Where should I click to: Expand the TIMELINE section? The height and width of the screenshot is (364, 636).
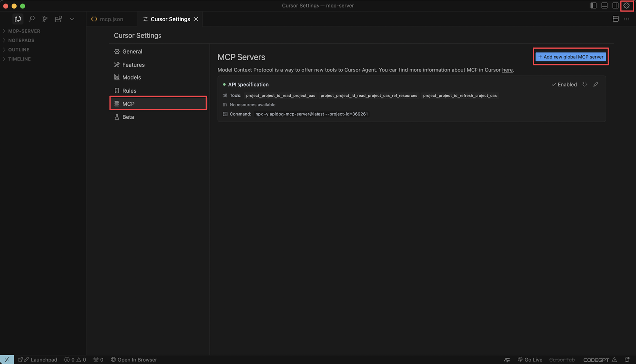click(43, 59)
